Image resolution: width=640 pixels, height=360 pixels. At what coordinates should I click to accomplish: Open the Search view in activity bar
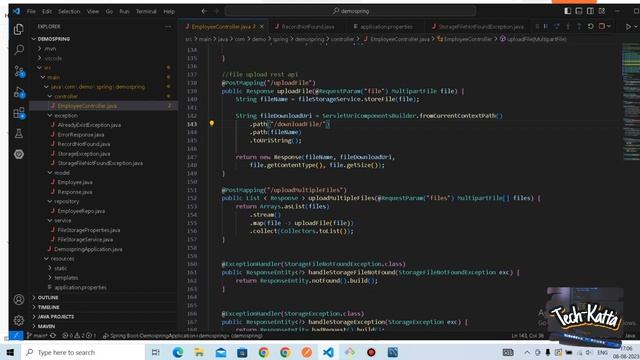pos(18,50)
